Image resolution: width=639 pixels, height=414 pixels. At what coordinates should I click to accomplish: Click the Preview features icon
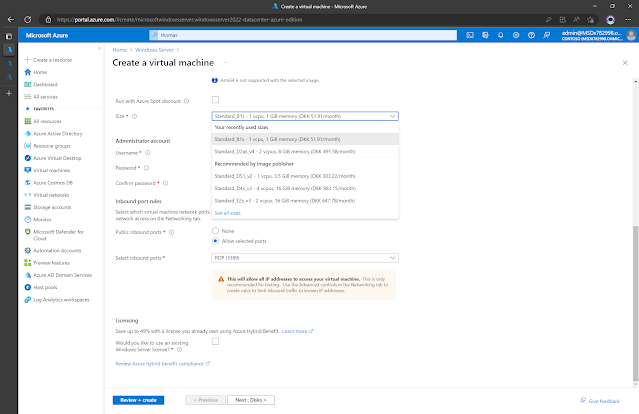(28, 263)
